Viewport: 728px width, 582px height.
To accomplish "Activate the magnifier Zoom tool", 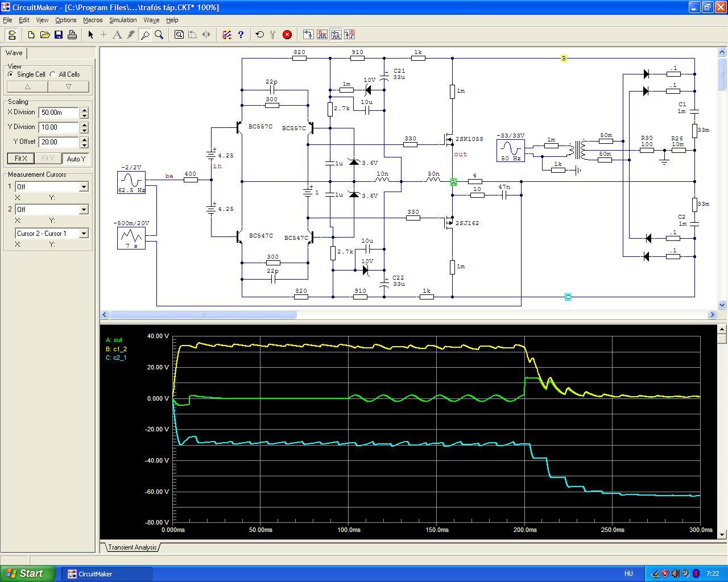I will point(159,35).
